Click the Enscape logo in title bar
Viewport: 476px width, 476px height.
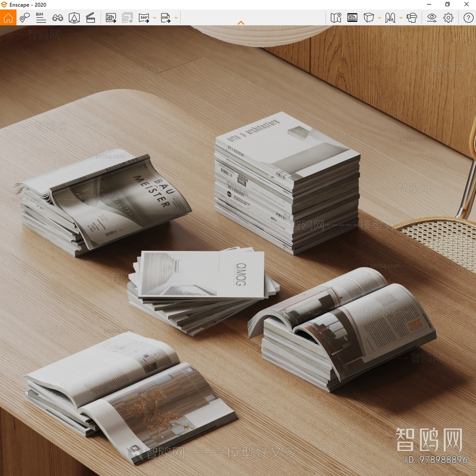point(4,4)
